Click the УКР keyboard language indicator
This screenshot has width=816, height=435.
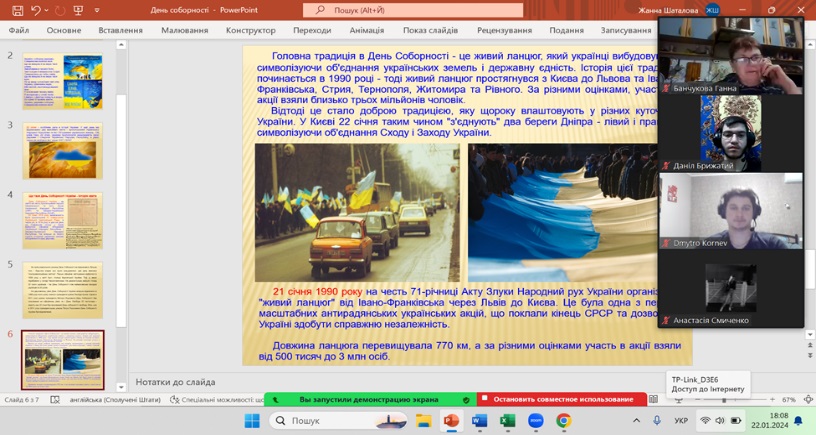681,420
